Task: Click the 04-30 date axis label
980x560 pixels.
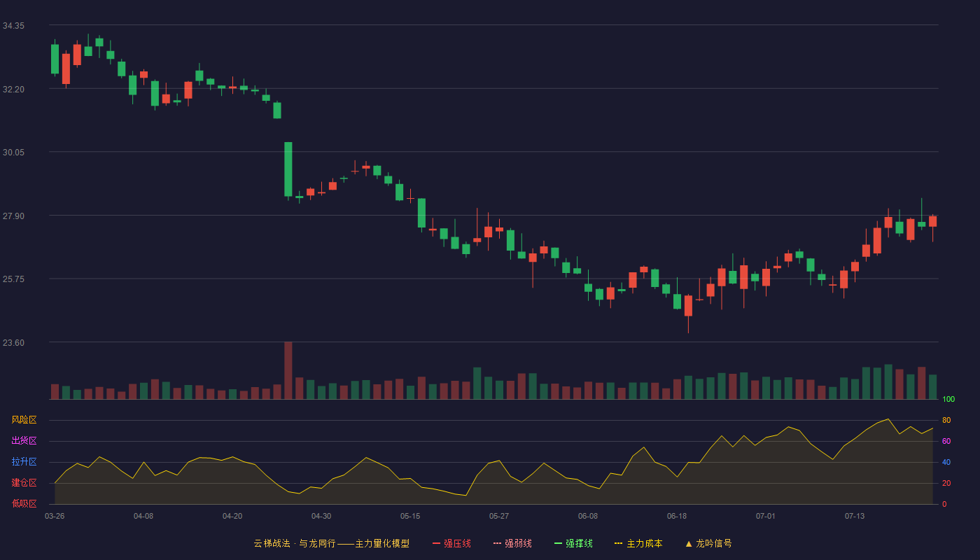Action: pos(321,516)
